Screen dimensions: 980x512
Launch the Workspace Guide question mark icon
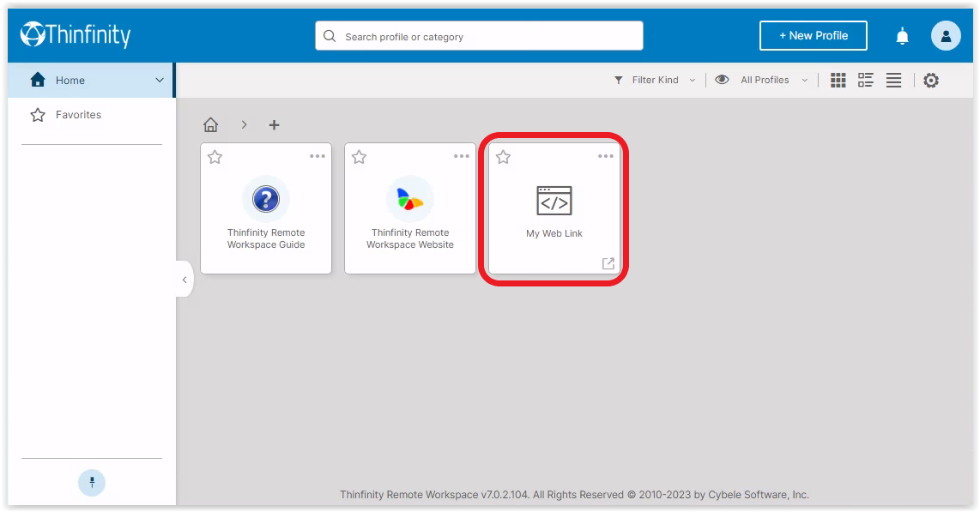[266, 199]
